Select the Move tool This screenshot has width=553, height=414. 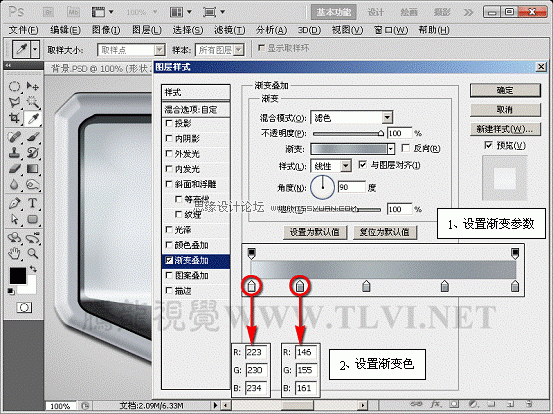point(32,86)
